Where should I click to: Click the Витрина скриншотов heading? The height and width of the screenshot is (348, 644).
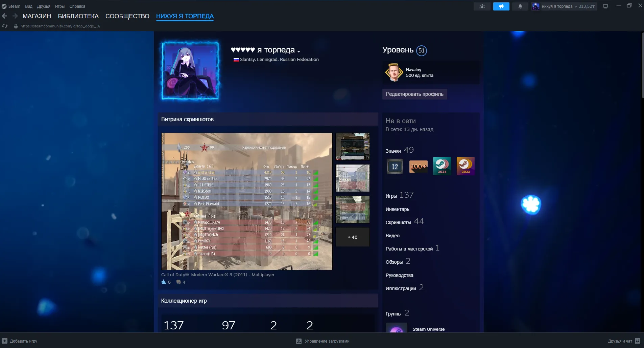(187, 119)
